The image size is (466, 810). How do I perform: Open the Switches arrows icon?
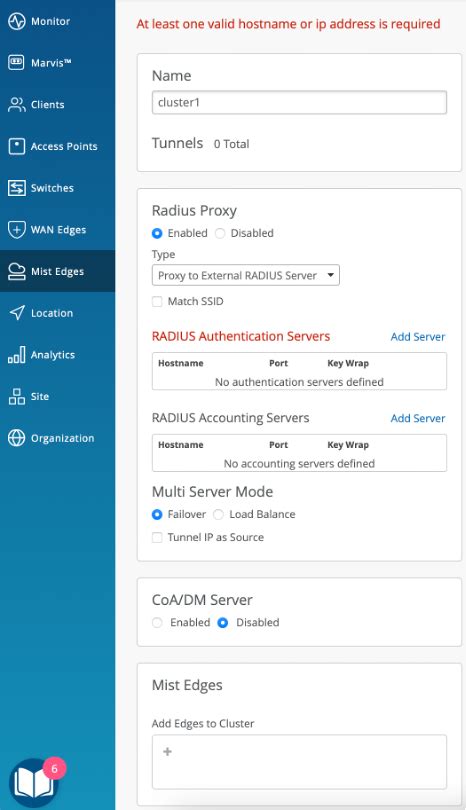17,188
